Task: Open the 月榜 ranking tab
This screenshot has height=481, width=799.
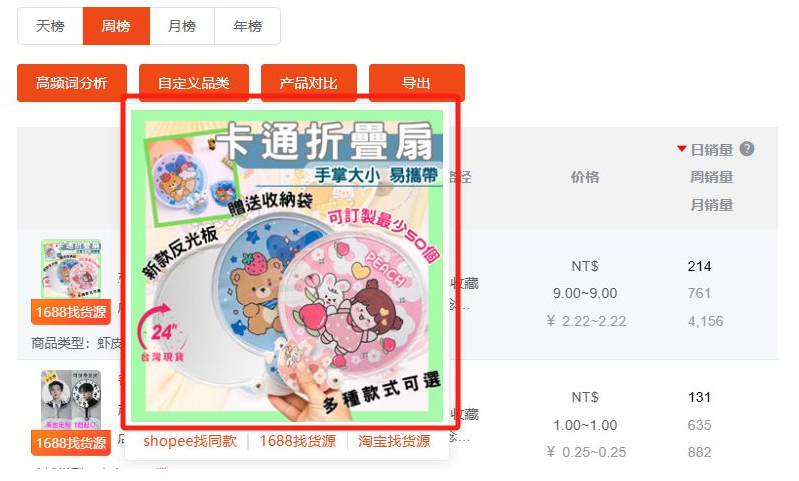Action: tap(182, 26)
